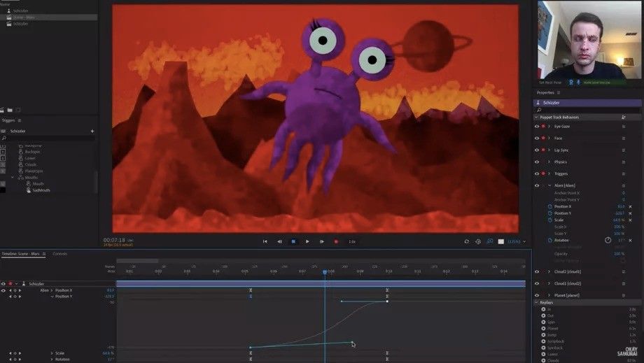Click the refresh scene icon below the viewport
Screen dimensions: 644x363
pyautogui.click(x=466, y=241)
